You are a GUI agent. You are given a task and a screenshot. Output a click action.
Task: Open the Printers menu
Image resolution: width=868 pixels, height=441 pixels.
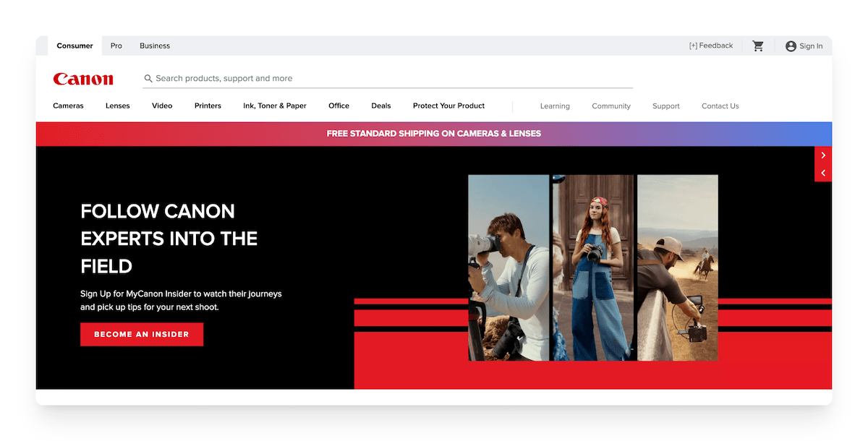(208, 106)
